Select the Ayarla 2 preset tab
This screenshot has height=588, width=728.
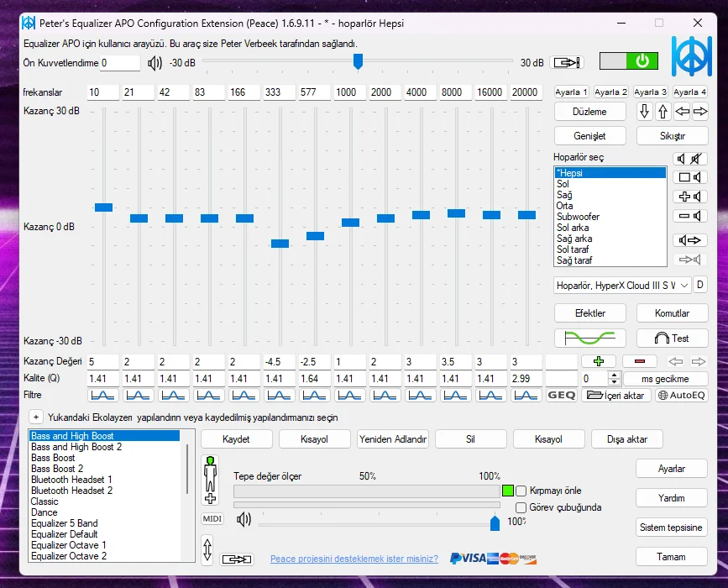coord(611,92)
